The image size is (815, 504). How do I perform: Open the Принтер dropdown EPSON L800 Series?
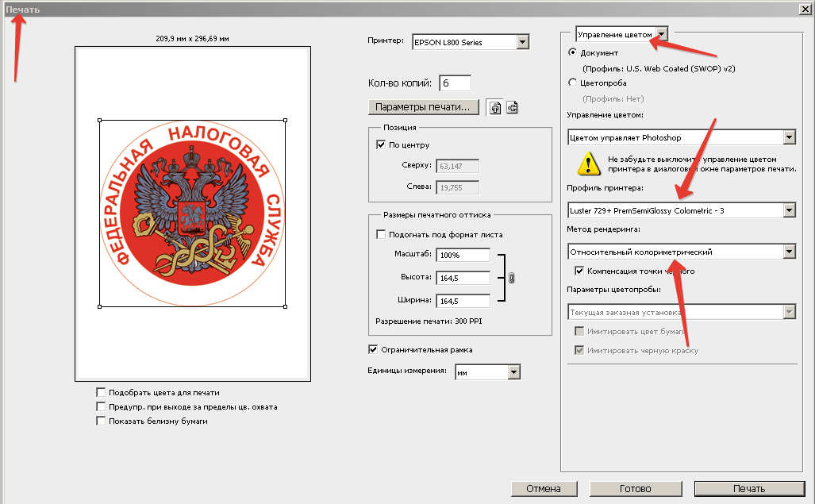471,42
